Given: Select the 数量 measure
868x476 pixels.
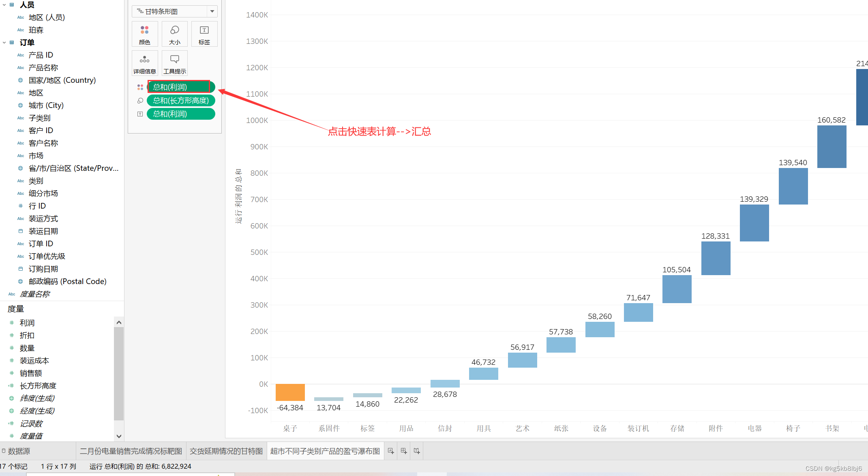Looking at the screenshot, I should point(27,348).
